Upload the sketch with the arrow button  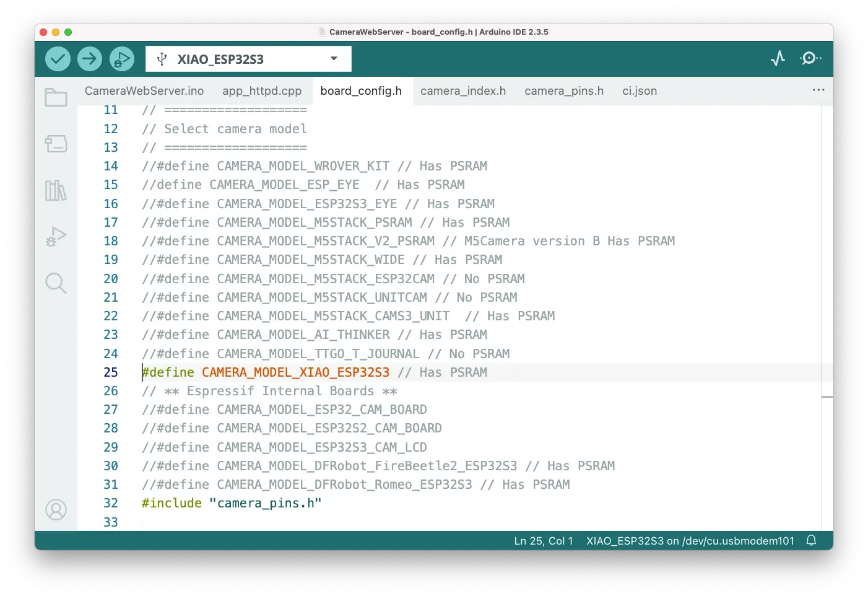tap(90, 59)
